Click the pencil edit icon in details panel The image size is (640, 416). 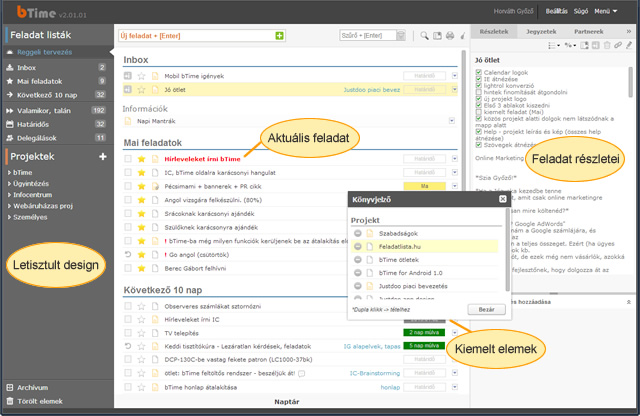(x=629, y=45)
